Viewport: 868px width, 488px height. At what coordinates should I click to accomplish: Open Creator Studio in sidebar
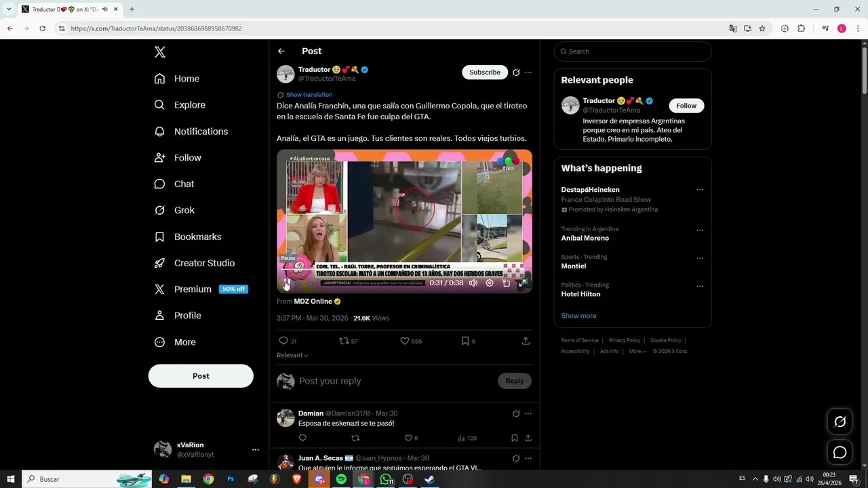coord(194,263)
